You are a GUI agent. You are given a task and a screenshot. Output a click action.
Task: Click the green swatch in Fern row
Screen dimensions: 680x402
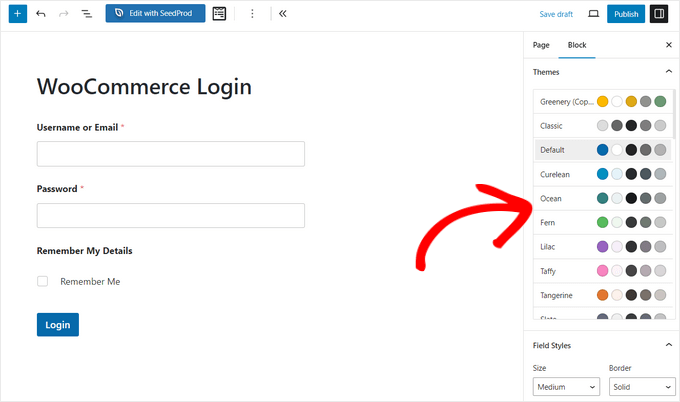click(602, 222)
